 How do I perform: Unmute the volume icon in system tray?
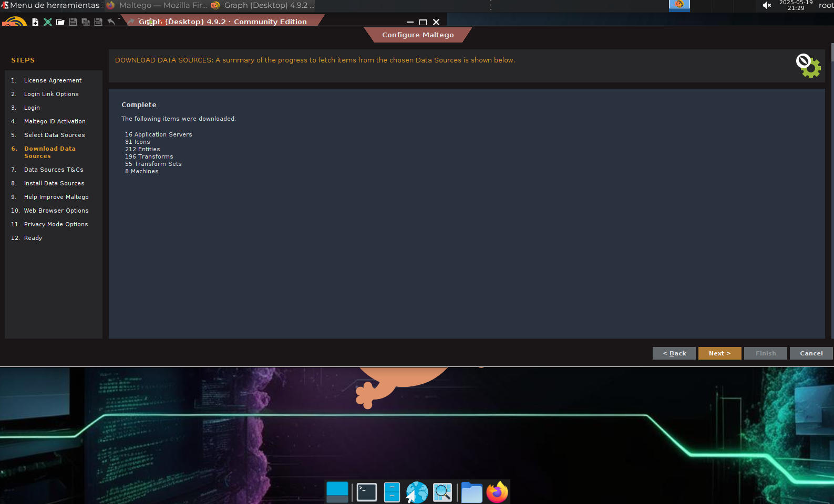[767, 5]
